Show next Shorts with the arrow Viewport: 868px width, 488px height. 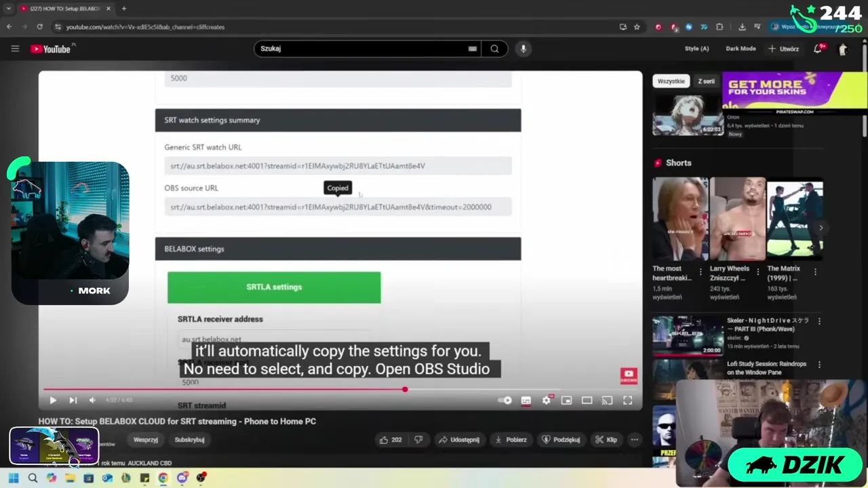(x=821, y=228)
